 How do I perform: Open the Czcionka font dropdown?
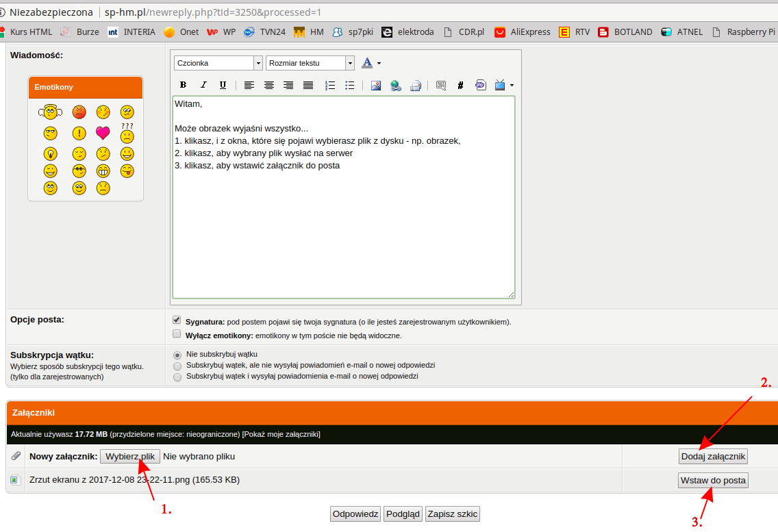point(218,63)
